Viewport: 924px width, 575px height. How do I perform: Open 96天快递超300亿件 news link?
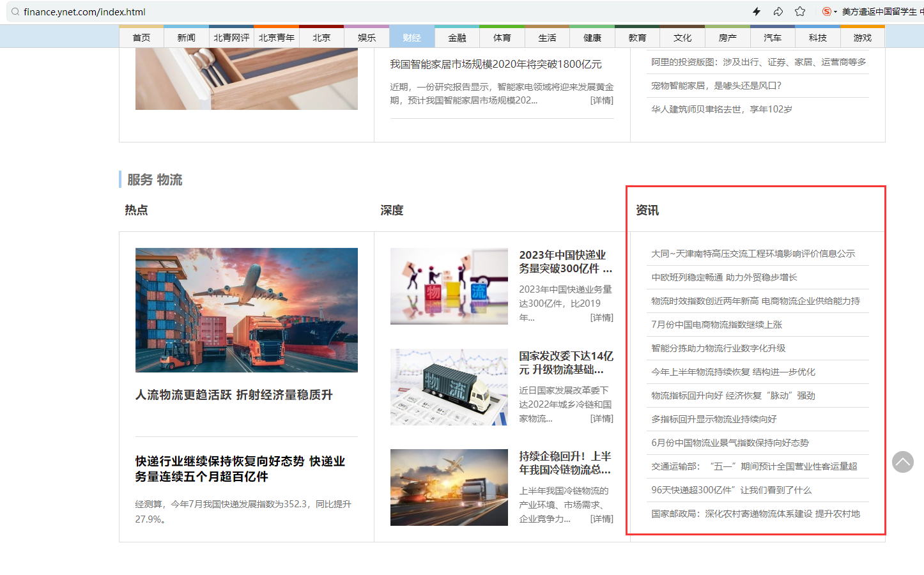point(731,490)
